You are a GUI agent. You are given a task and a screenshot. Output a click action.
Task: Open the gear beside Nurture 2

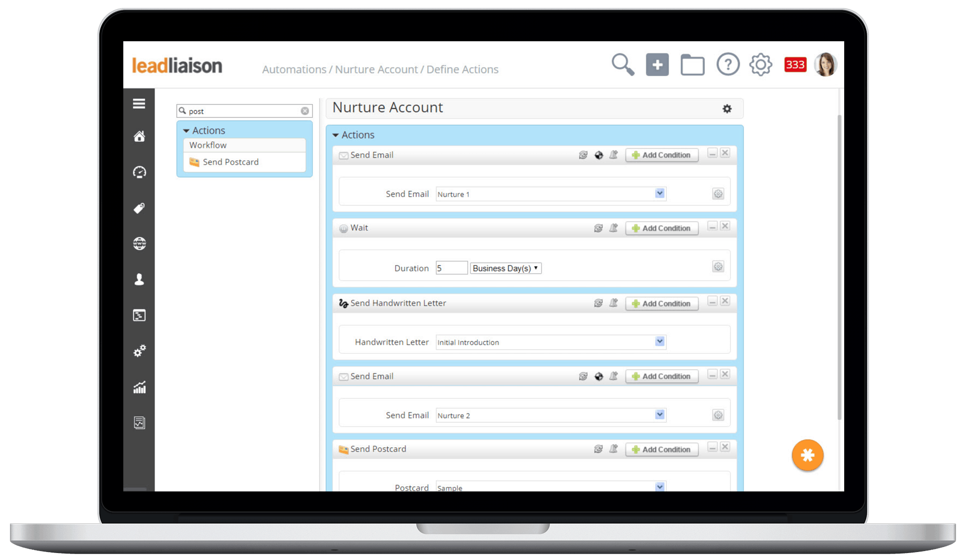718,415
